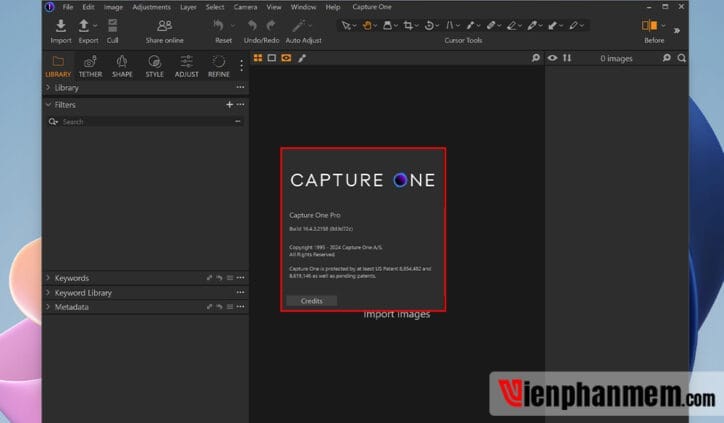Open the Camera menu

tap(245, 7)
